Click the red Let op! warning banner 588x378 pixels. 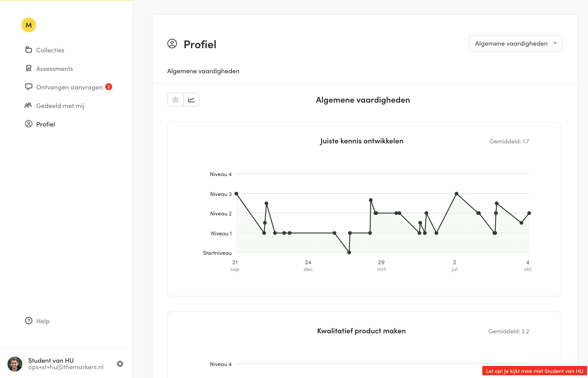tap(534, 371)
